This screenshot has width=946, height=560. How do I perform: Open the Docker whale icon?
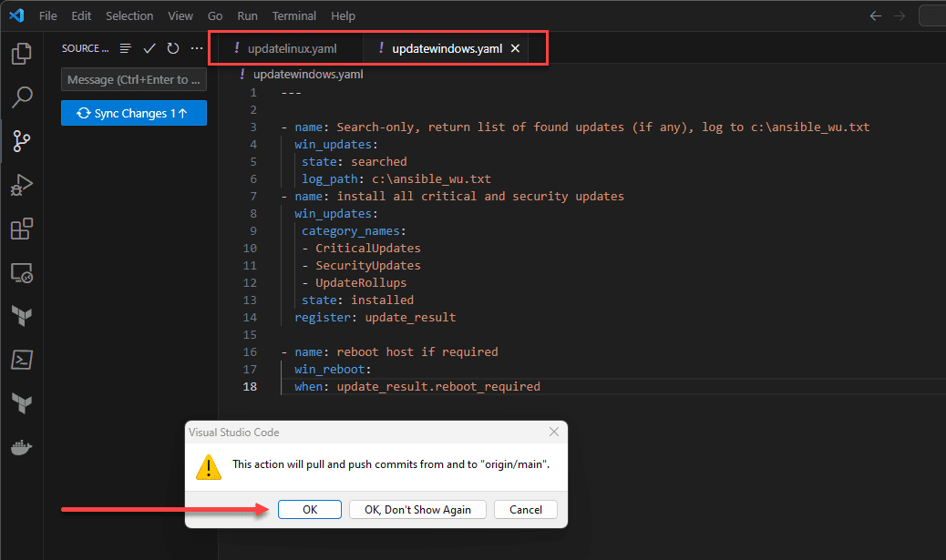click(x=21, y=447)
